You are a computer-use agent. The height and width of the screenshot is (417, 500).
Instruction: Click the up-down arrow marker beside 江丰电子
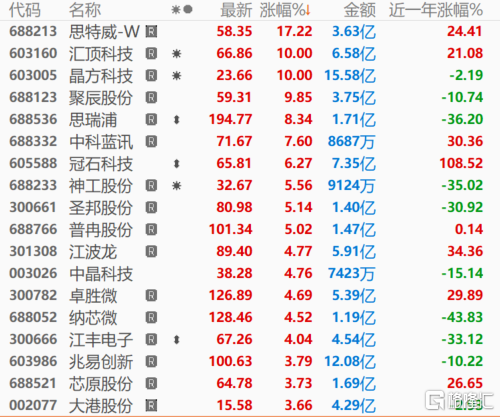(x=177, y=340)
